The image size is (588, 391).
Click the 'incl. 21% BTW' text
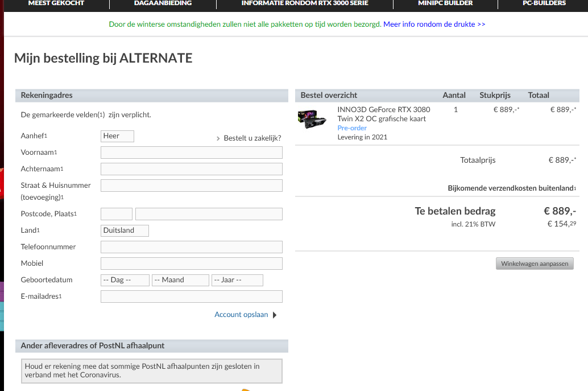pyautogui.click(x=473, y=224)
